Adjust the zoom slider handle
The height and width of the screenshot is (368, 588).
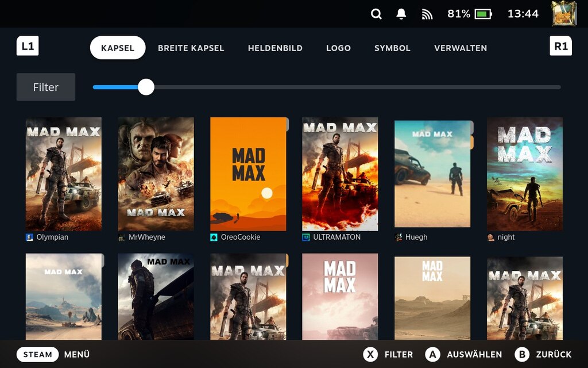pos(146,87)
